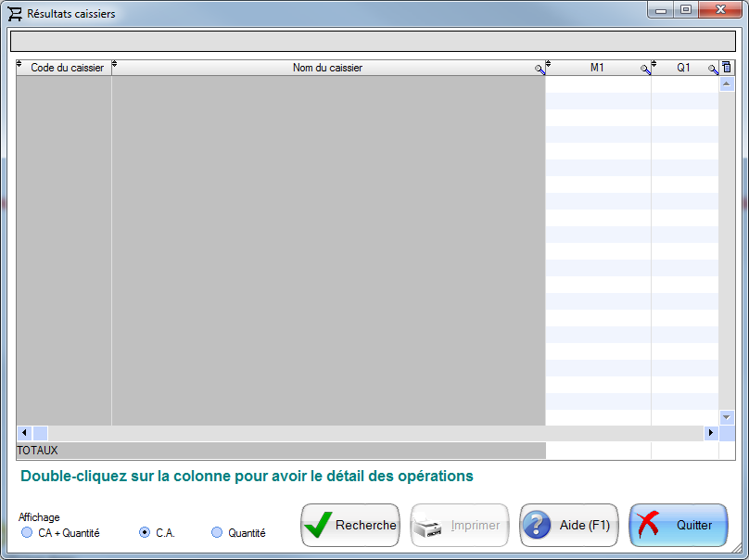The width and height of the screenshot is (749, 560).
Task: Select the CA + Quantité display option
Action: 27,533
